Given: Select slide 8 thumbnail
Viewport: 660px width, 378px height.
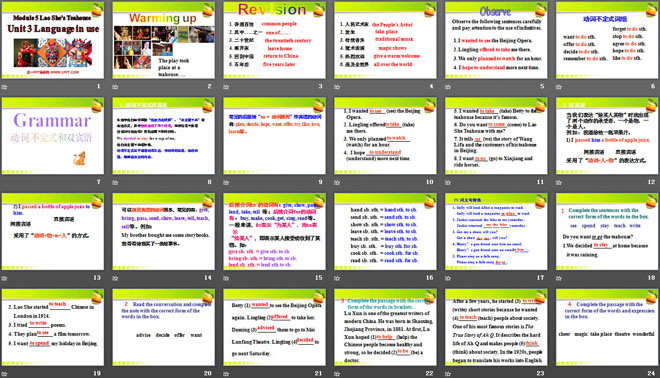Looking at the screenshot, I should 164,136.
